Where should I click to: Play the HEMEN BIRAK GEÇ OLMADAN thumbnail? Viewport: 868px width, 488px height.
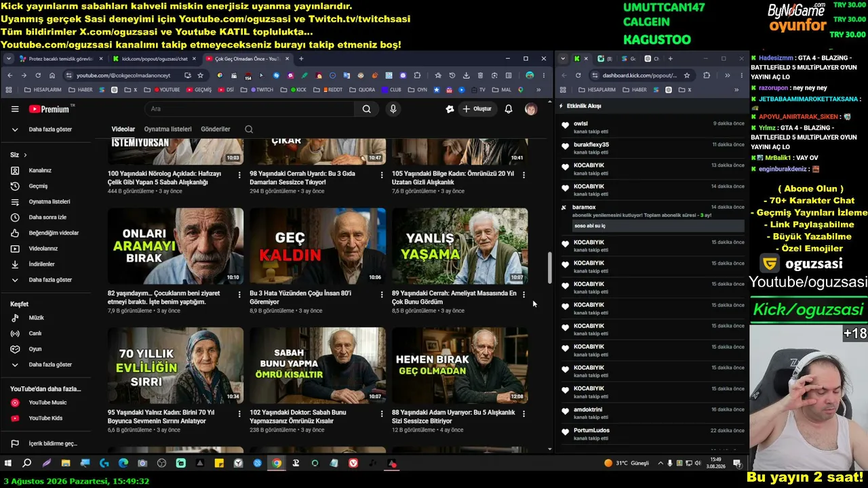pos(460,365)
